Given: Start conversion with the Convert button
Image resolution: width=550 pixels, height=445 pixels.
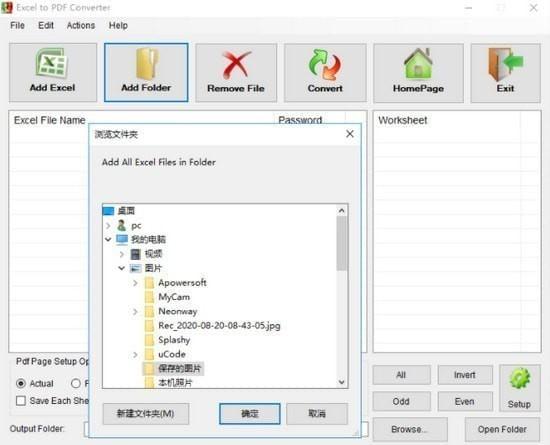Looking at the screenshot, I should click(325, 73).
